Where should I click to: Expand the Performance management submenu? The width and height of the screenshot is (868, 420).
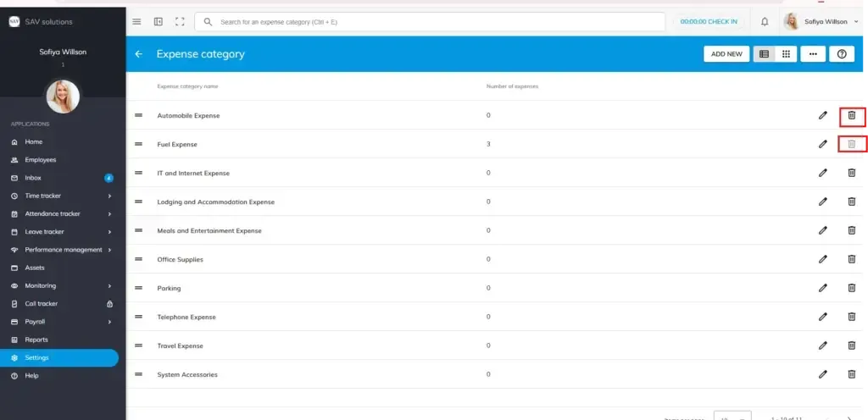109,250
